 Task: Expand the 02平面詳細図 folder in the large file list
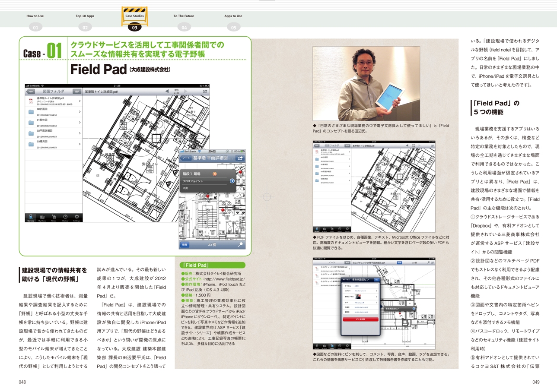[80, 133]
